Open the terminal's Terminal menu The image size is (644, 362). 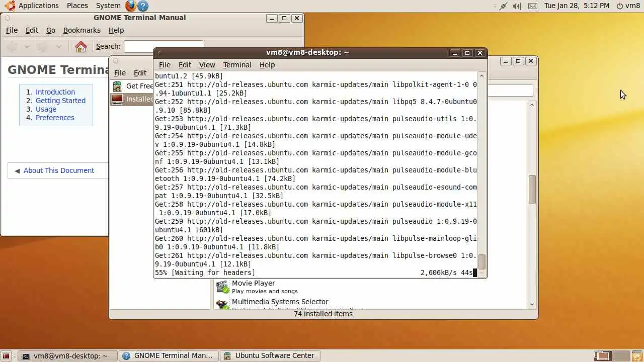237,65
